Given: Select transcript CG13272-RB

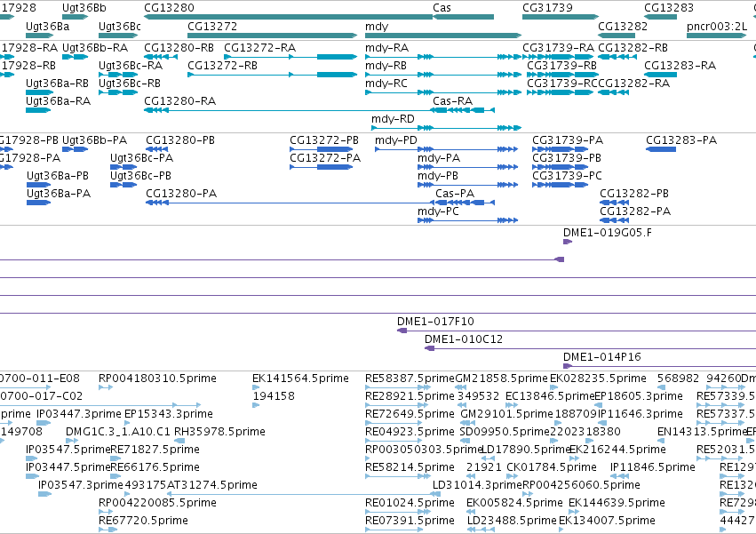Looking at the screenshot, I should pyautogui.click(x=223, y=66).
